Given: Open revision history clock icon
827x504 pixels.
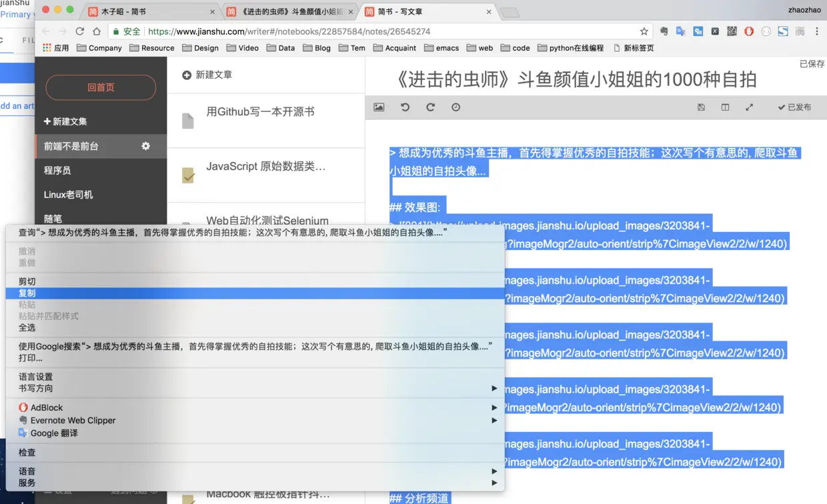Looking at the screenshot, I should pos(456,107).
